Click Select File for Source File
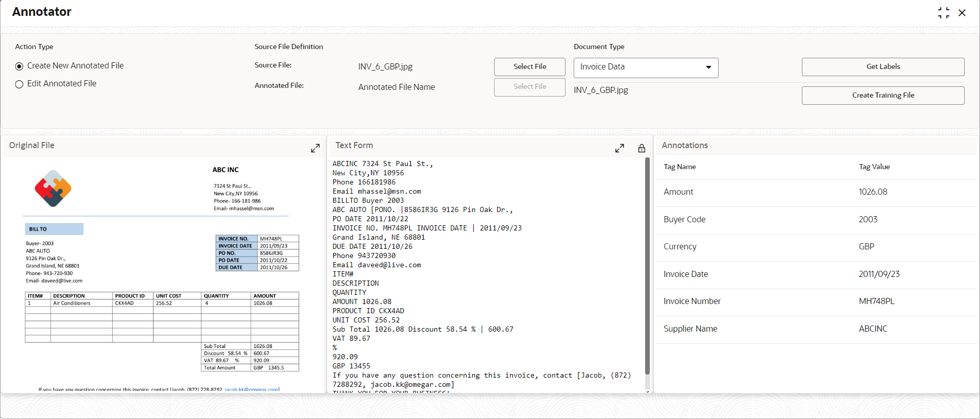The image size is (980, 419). pyautogui.click(x=529, y=67)
